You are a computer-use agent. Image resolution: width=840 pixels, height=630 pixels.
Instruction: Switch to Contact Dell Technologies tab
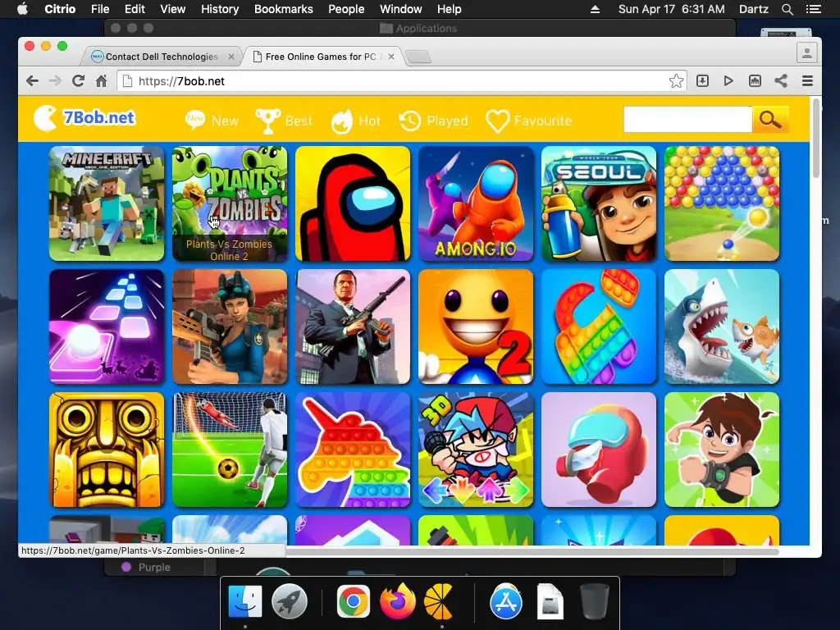coord(161,57)
